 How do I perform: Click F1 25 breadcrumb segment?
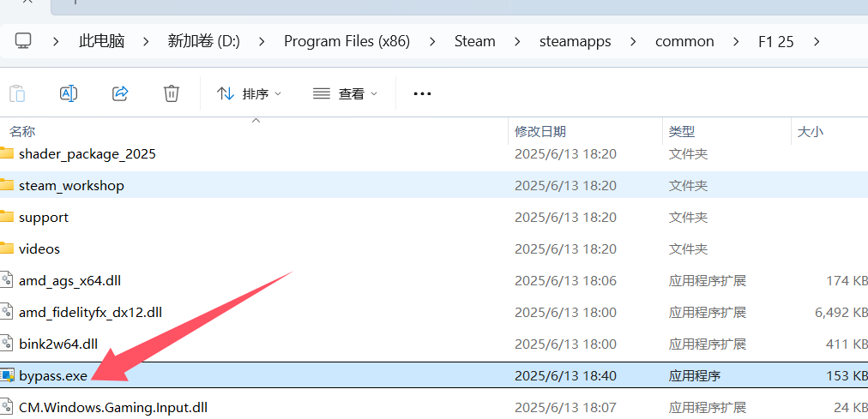click(x=776, y=41)
